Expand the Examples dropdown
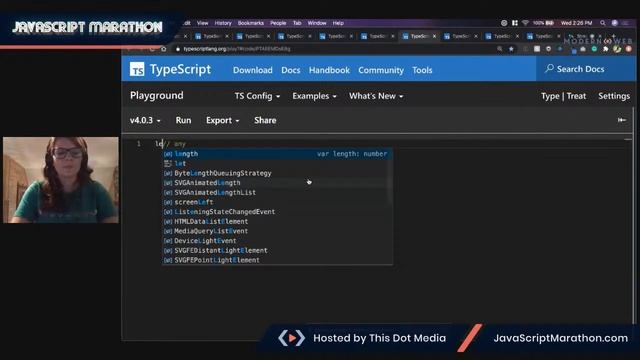640x360 pixels. point(314,96)
